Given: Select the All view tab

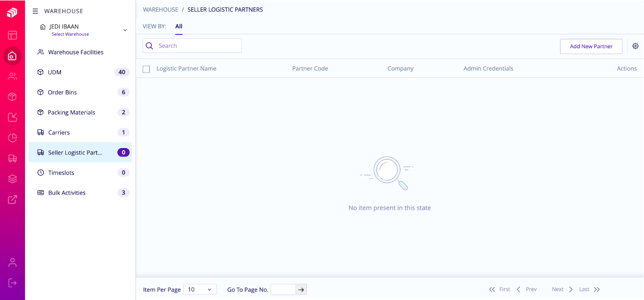Looking at the screenshot, I should coord(179,26).
